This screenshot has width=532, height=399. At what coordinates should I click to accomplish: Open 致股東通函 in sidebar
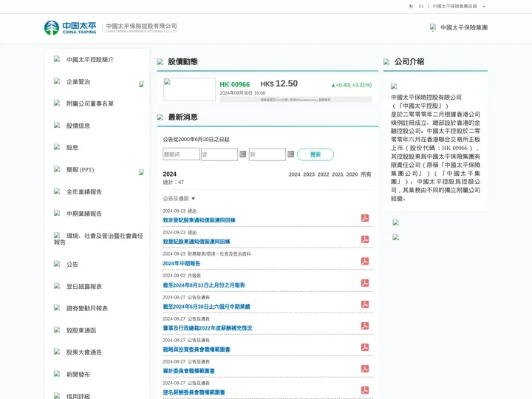pyautogui.click(x=81, y=330)
